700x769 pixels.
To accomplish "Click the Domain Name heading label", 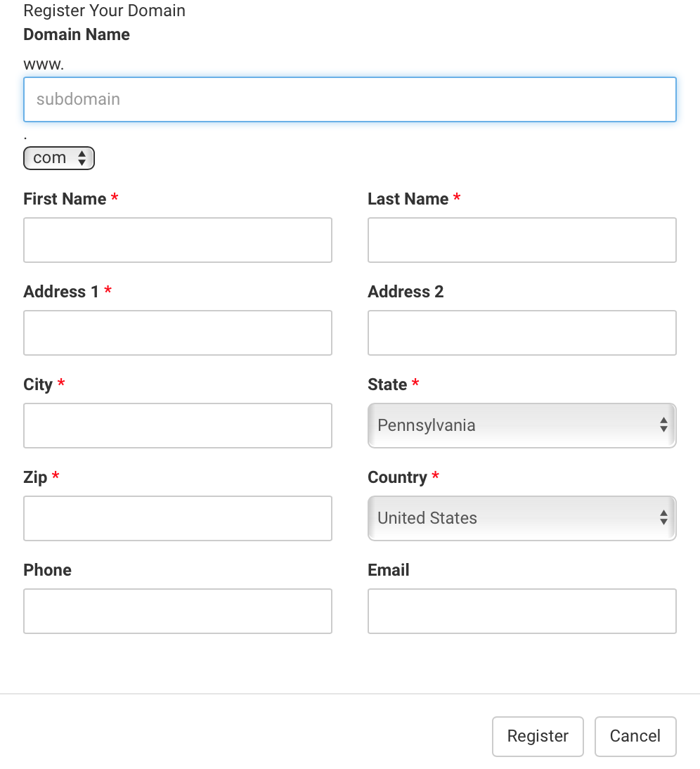I will [x=77, y=34].
